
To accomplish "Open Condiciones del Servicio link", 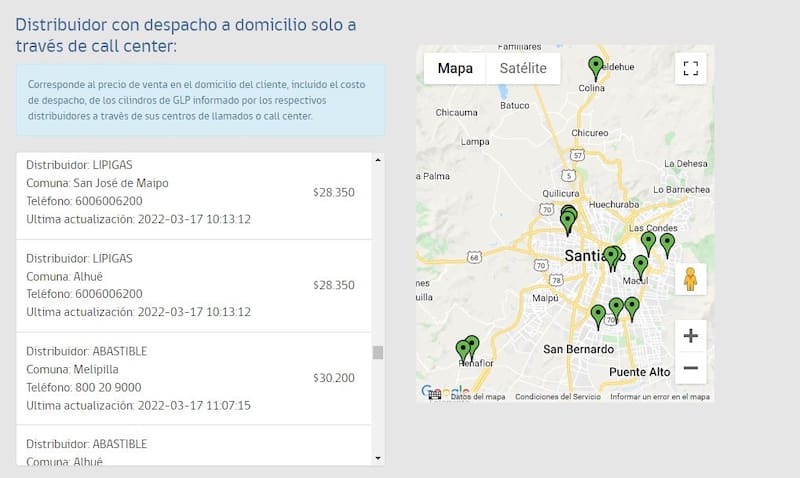I will point(558,397).
